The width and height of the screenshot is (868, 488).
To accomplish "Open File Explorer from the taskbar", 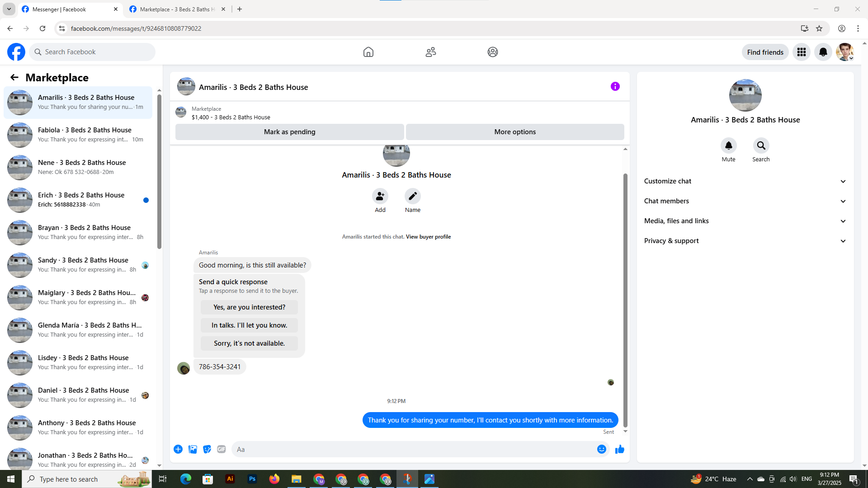I will coord(297,479).
